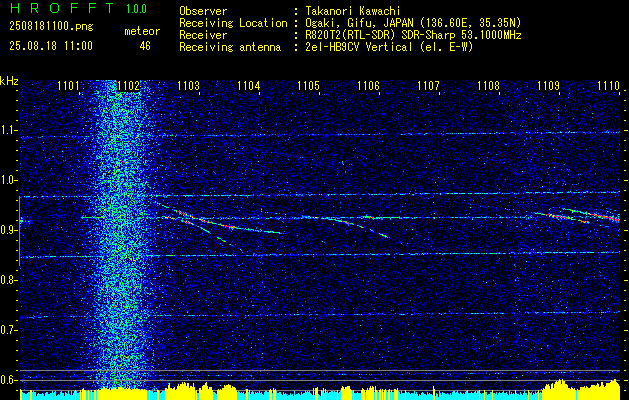Screen dimensions: 629x400
Task: Click the Receiving Location label
Action: [x=233, y=23]
